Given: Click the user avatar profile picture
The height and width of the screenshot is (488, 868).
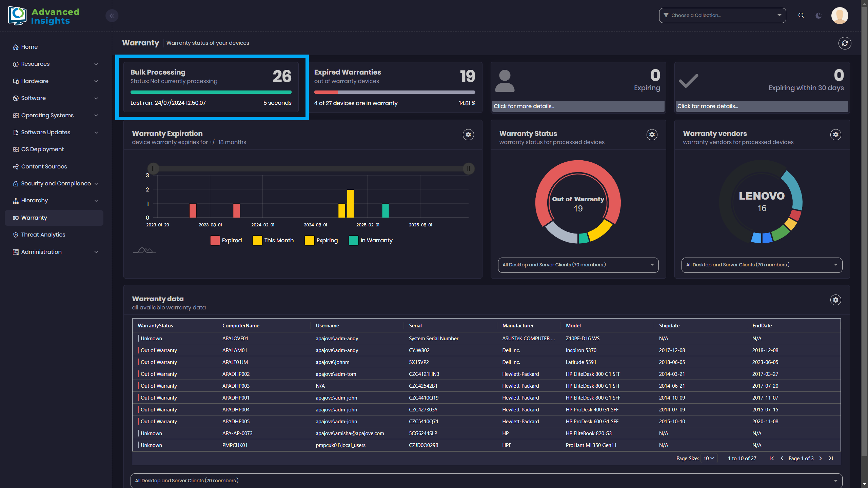Looking at the screenshot, I should pyautogui.click(x=840, y=16).
